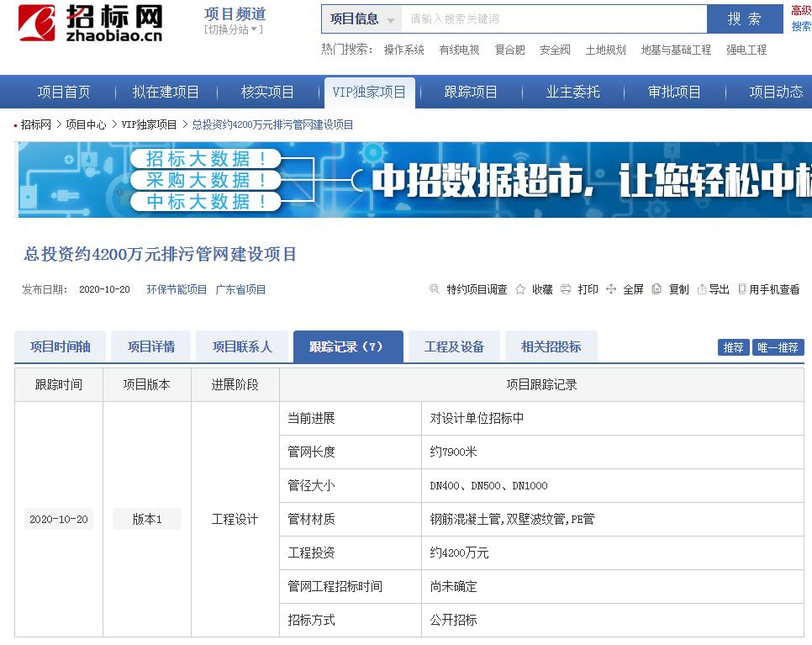Select VIP独家项目 navigation tab
Screen dimensions: 812x645
click(369, 93)
